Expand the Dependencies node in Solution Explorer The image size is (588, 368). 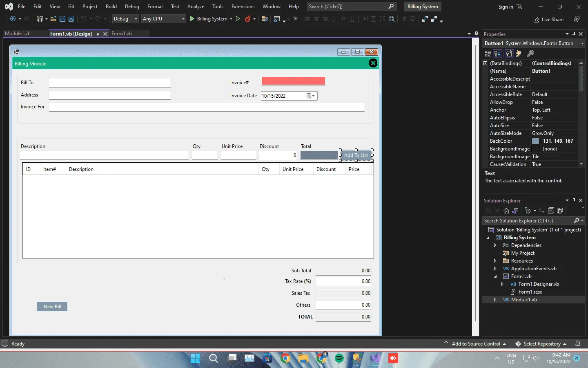495,245
